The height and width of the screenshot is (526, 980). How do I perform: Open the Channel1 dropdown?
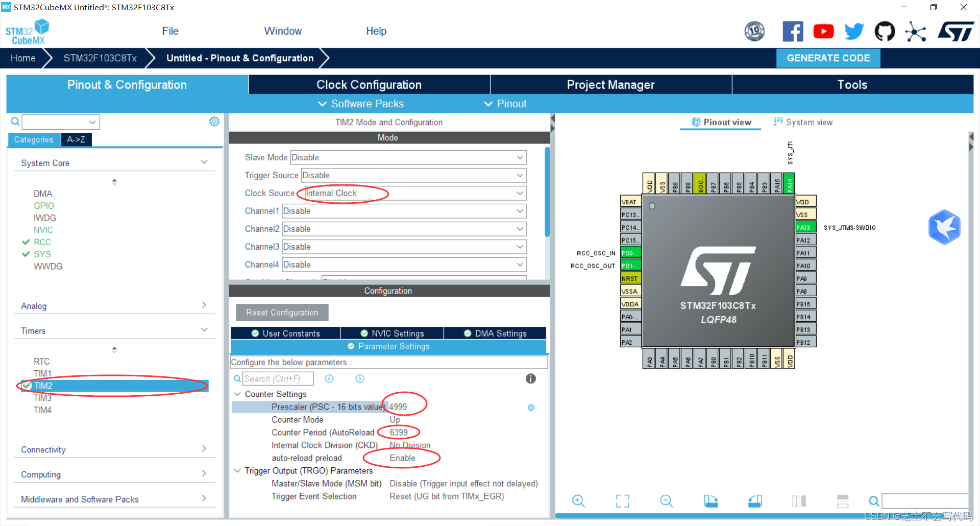(404, 211)
